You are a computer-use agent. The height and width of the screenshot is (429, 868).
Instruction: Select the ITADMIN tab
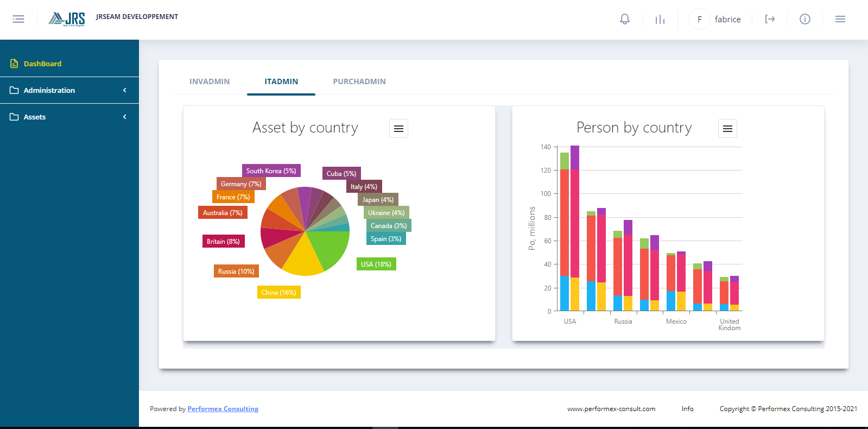[281, 81]
